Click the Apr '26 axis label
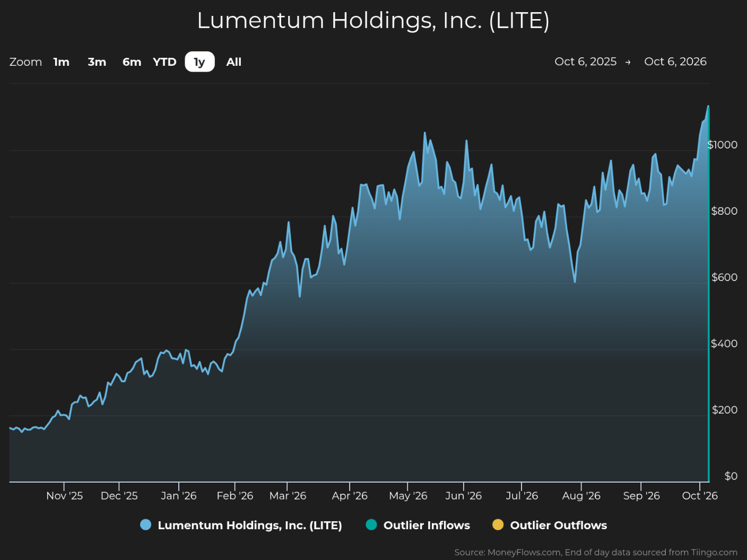The height and width of the screenshot is (560, 747). coord(350,496)
